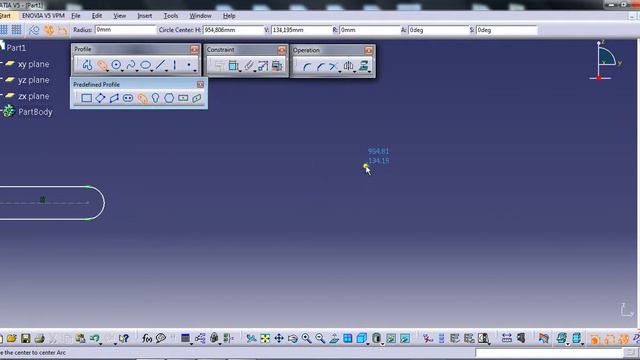Click the Formula f(x) icon

click(x=147, y=338)
